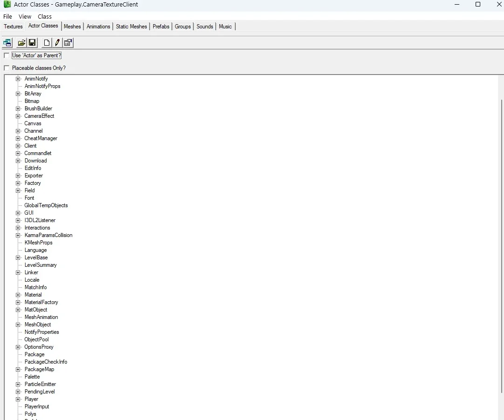Viewport: 504px width, 420px height.
Task: Switch to the Static Meshes tab
Action: pos(131,27)
